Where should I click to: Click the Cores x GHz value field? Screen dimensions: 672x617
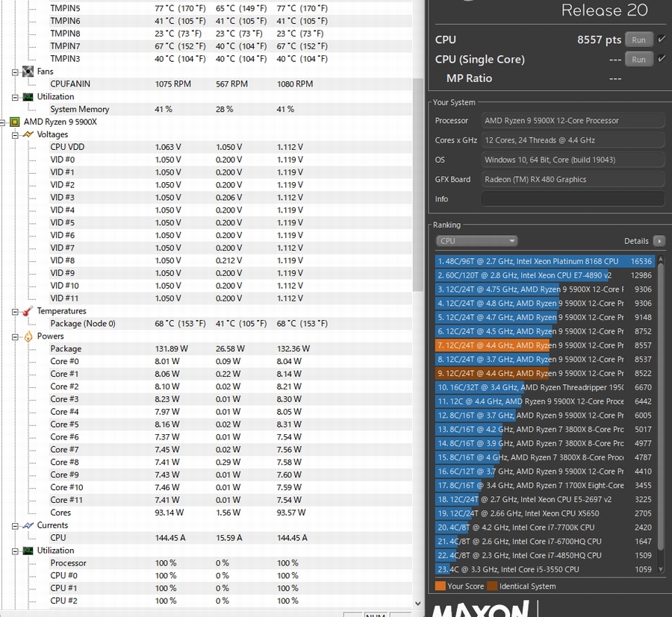[x=573, y=140]
